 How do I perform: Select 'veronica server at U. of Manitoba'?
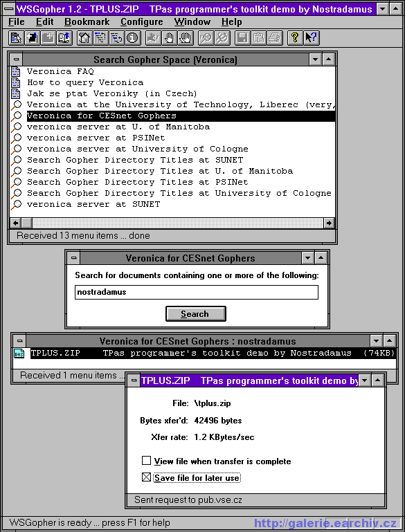[118, 127]
